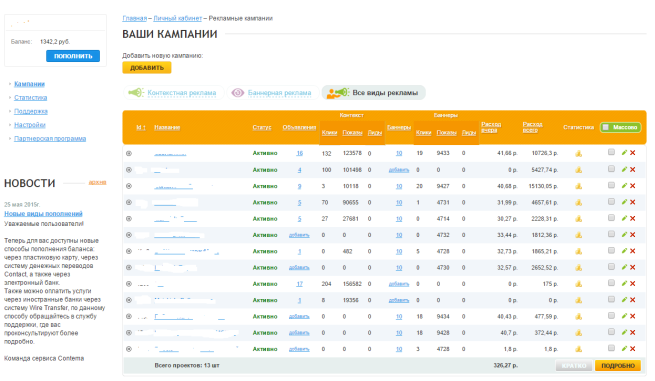The image size is (655, 381).
Task: Edit the 10726,3 р. campaign with the pencil
Action: tap(624, 153)
